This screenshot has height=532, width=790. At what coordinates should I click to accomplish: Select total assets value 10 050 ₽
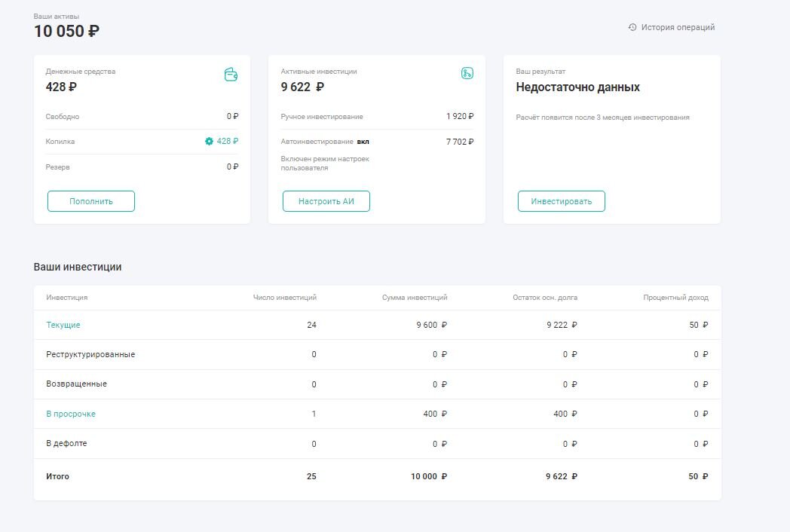(66, 31)
